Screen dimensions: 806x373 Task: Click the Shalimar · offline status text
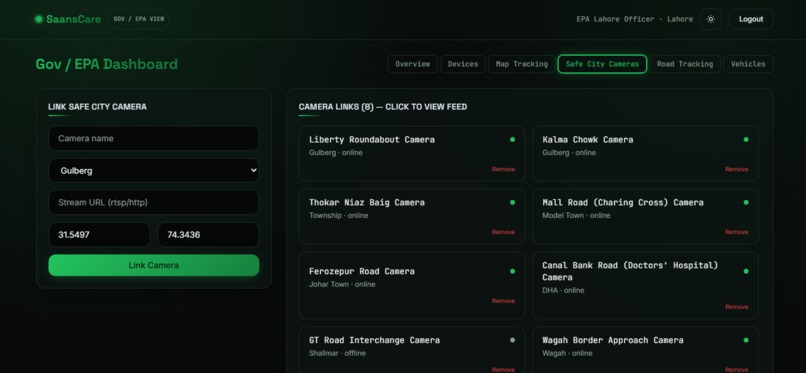337,353
